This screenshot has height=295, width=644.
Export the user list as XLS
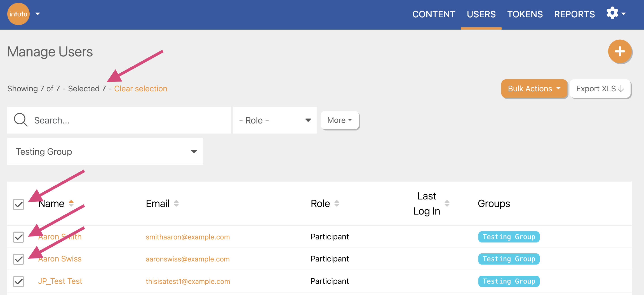600,89
